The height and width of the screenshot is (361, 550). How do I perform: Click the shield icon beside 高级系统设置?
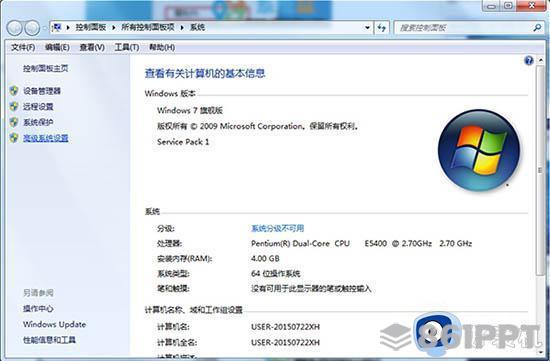coord(14,138)
